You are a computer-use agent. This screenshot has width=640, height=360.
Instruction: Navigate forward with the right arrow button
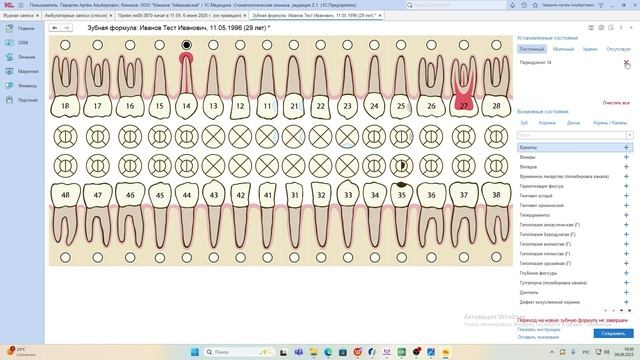point(67,28)
